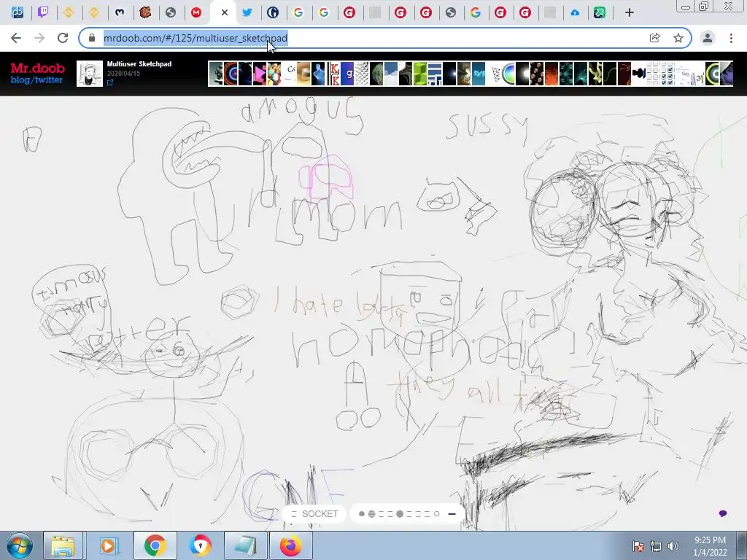747x560 pixels.
Task: Open Windows Explorer from the taskbar
Action: click(x=63, y=545)
